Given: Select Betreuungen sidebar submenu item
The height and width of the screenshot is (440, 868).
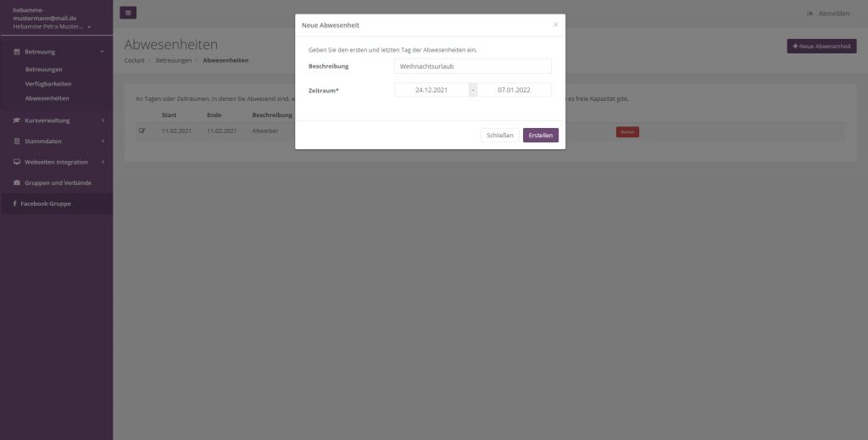Looking at the screenshot, I should coord(44,70).
